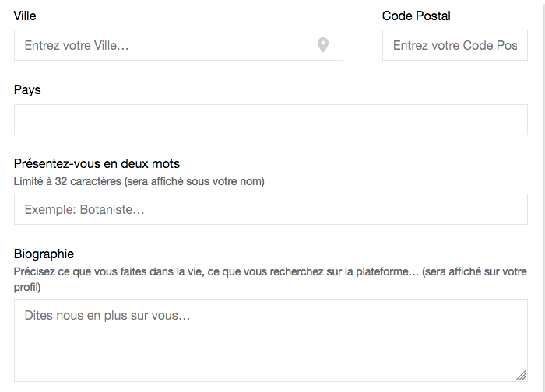Select the Code Postal input box
Screen dimensions: 545x392
[x=455, y=45]
